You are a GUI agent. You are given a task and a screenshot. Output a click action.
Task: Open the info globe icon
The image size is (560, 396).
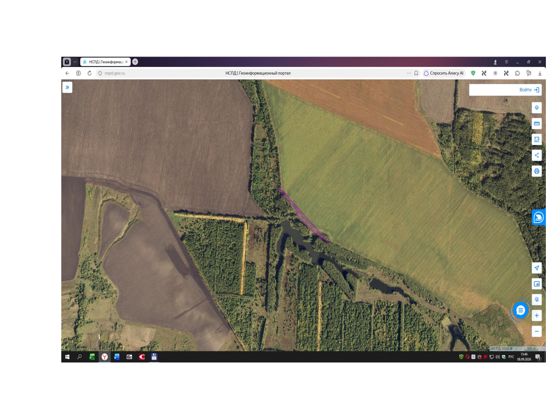pos(536,171)
